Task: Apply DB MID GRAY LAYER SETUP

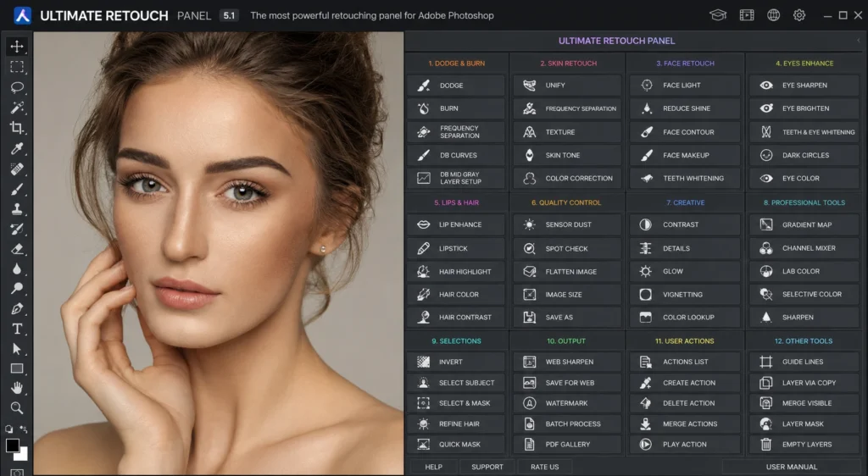Action: tap(456, 178)
